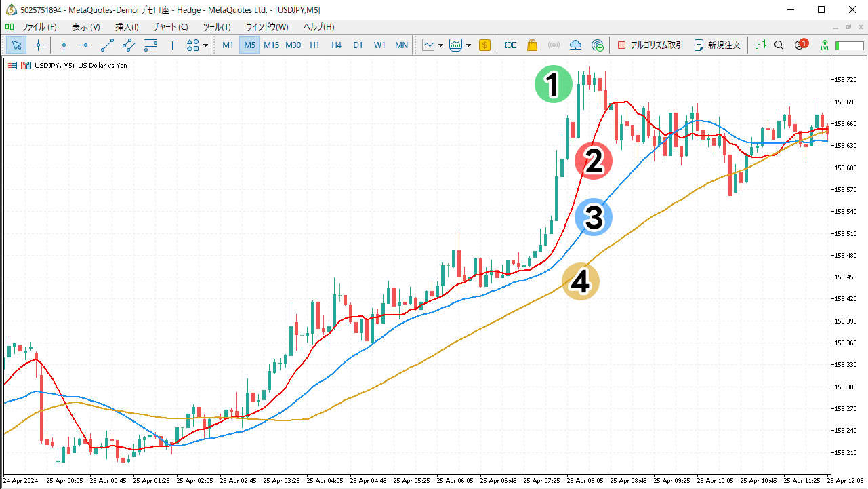Click the yellow dollar trading icon
868x489 pixels.
pyautogui.click(x=484, y=45)
